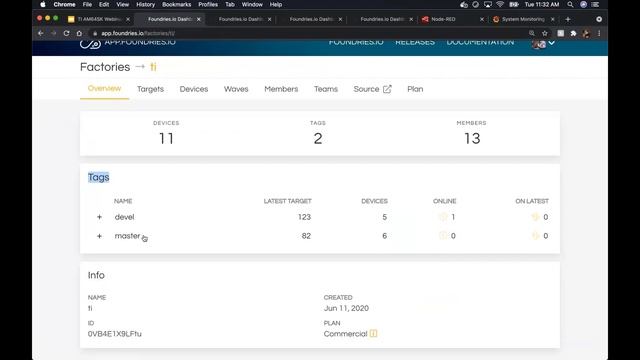Open the Source external link
The height and width of the screenshot is (360, 640).
pyautogui.click(x=372, y=89)
